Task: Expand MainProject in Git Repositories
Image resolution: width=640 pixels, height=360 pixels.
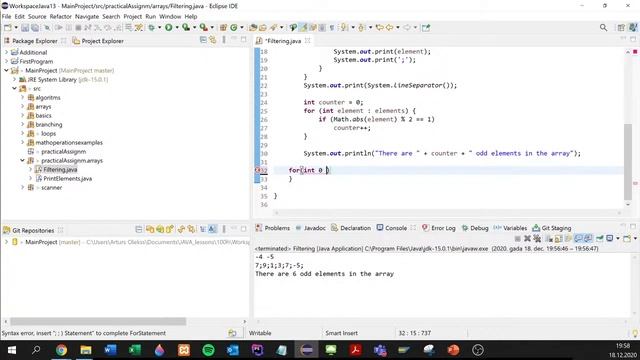Action: [x=6, y=242]
